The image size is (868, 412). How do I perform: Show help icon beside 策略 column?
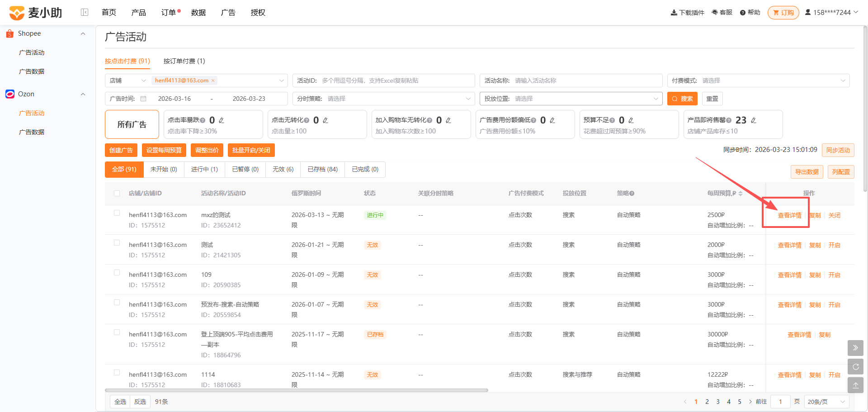click(632, 194)
